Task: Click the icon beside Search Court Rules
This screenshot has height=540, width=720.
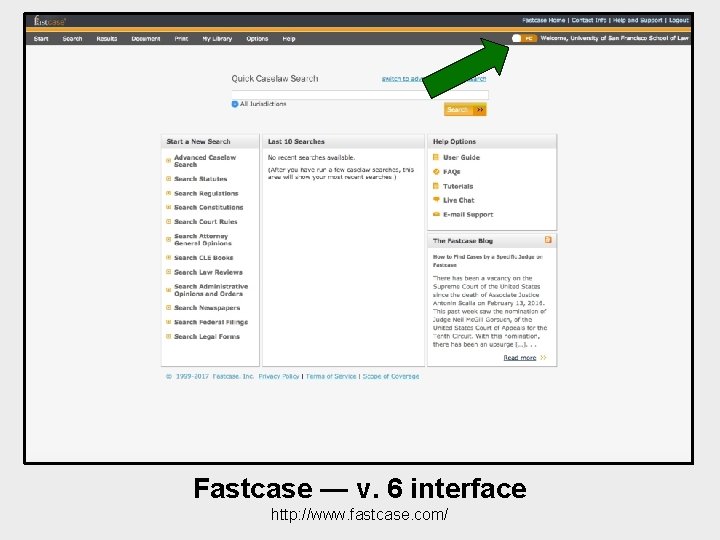Action: tap(169, 221)
